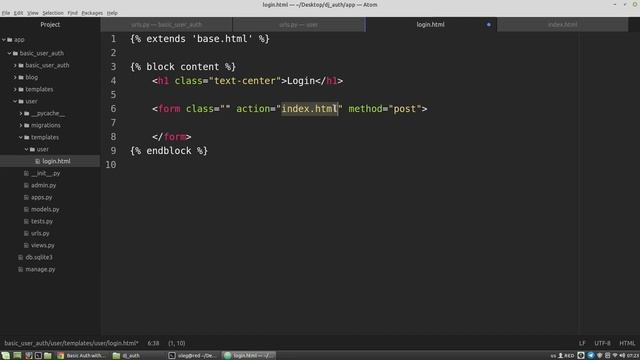Expand the nested basic_user_auth subfolder
Screen dimensions: 640x360
pyautogui.click(x=15, y=65)
